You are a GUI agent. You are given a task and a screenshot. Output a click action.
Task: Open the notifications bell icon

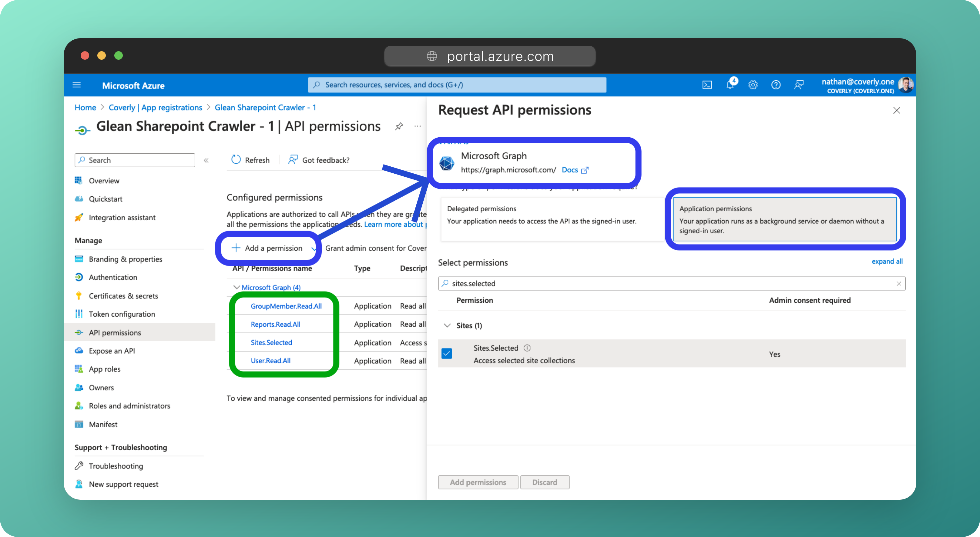click(730, 85)
